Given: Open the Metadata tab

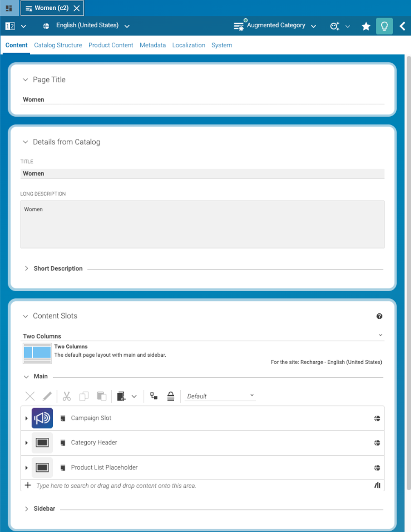Looking at the screenshot, I should tap(153, 45).
